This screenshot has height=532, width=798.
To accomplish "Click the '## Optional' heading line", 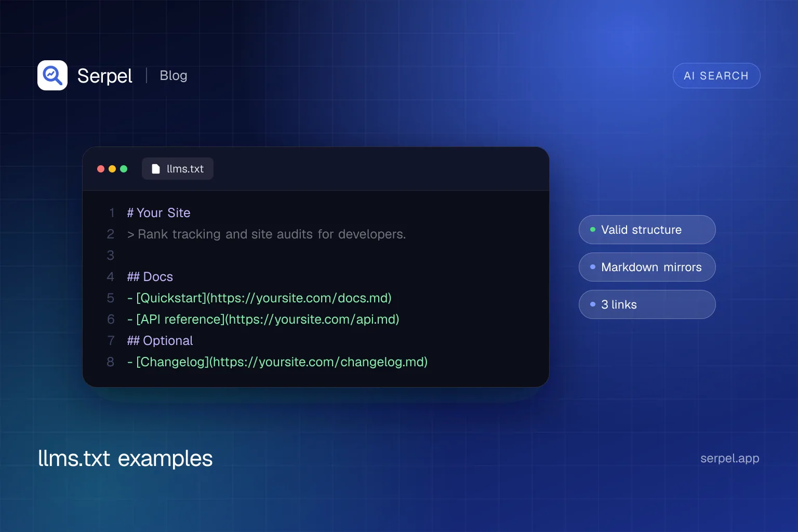I will click(160, 341).
